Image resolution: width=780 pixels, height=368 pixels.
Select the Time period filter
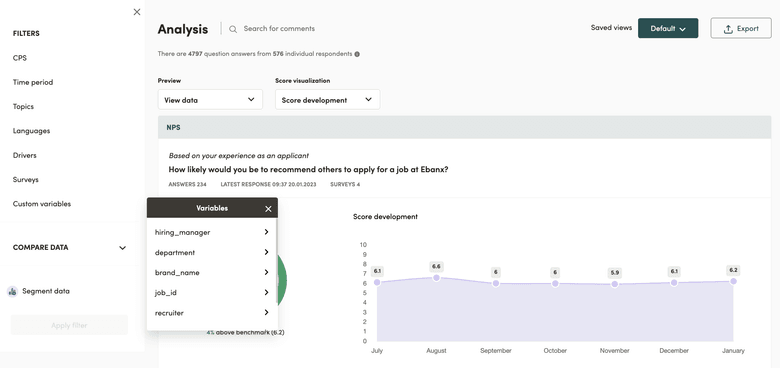33,82
